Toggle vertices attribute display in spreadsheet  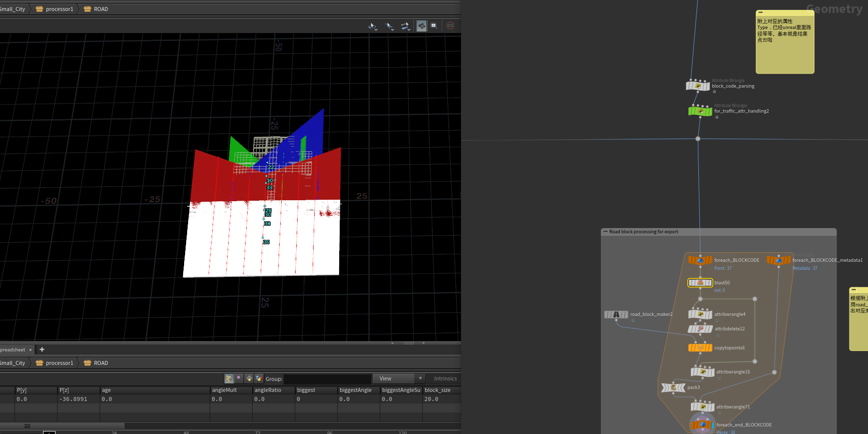(x=239, y=378)
